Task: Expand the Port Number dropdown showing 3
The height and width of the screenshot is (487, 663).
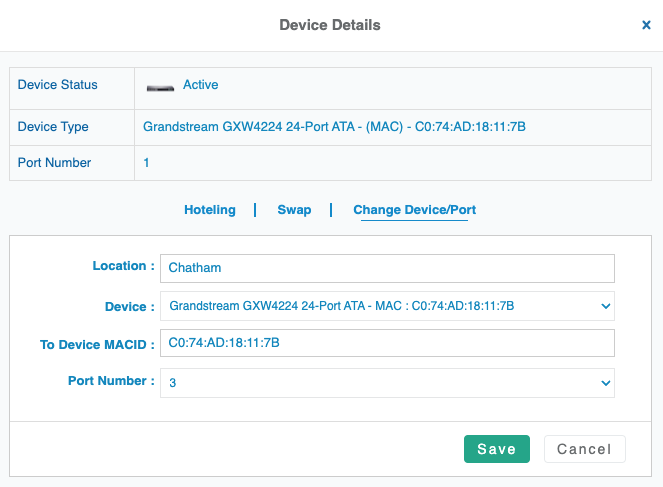Action: tap(380, 382)
